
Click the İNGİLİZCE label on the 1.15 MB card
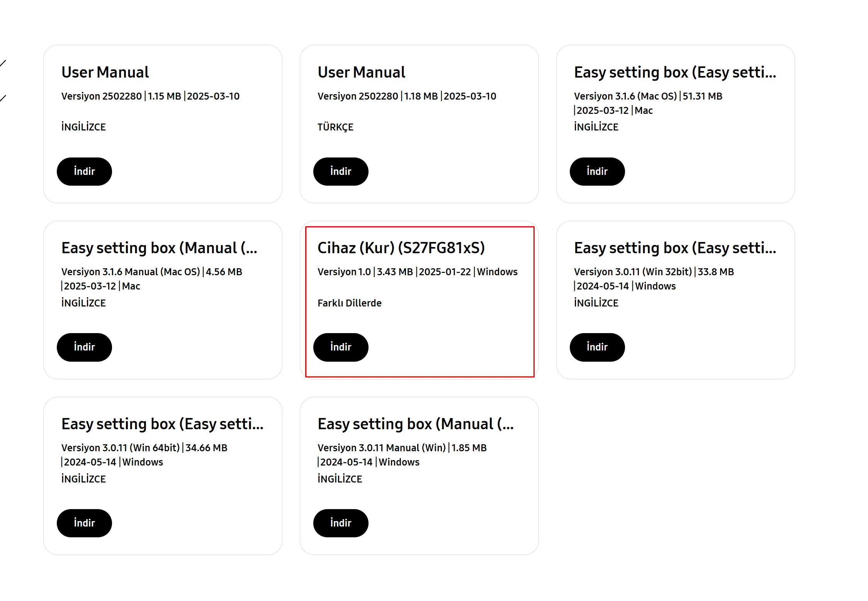83,127
